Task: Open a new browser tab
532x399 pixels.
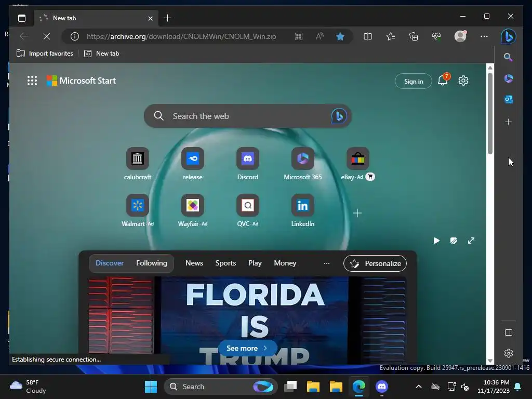Action: (167, 18)
